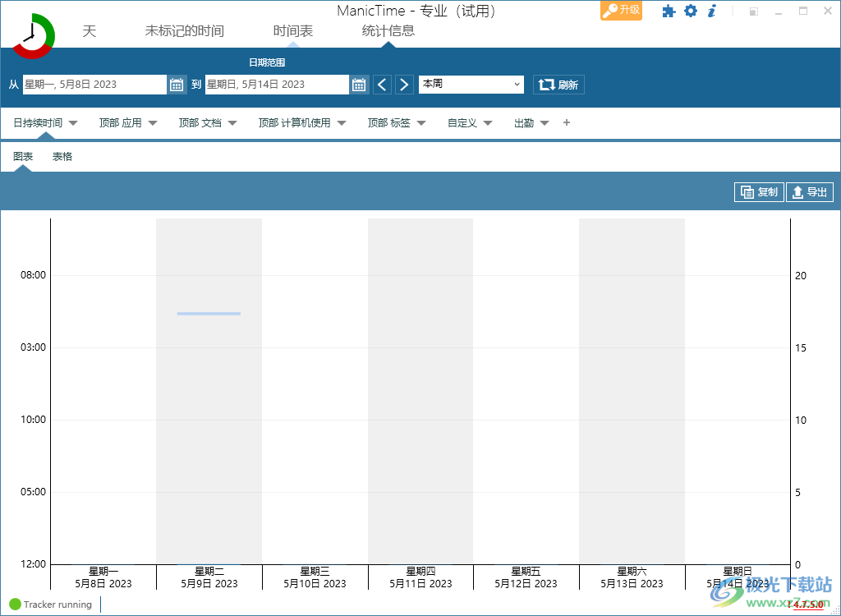Image resolution: width=841 pixels, height=616 pixels.
Task: Click the green Tracker running status icon
Action: pos(15,605)
